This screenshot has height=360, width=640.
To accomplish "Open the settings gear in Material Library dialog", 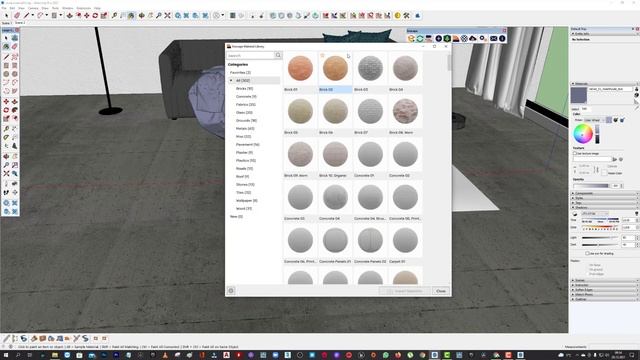I will (x=231, y=291).
